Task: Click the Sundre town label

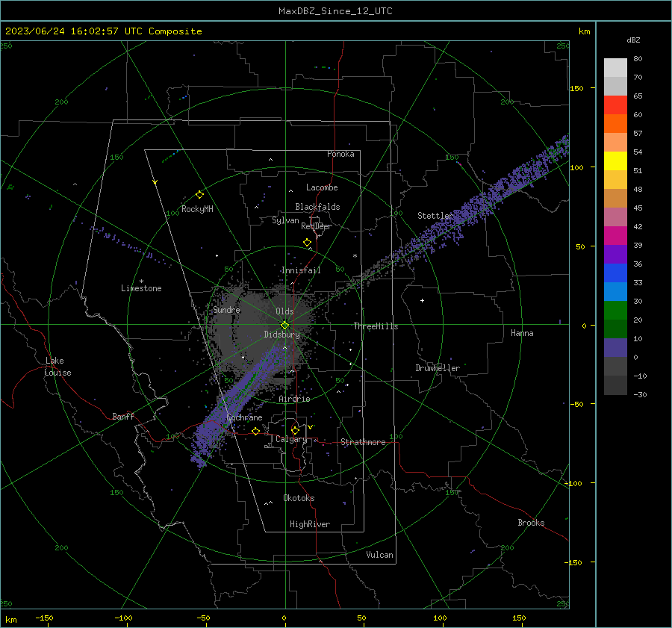Action: point(226,310)
